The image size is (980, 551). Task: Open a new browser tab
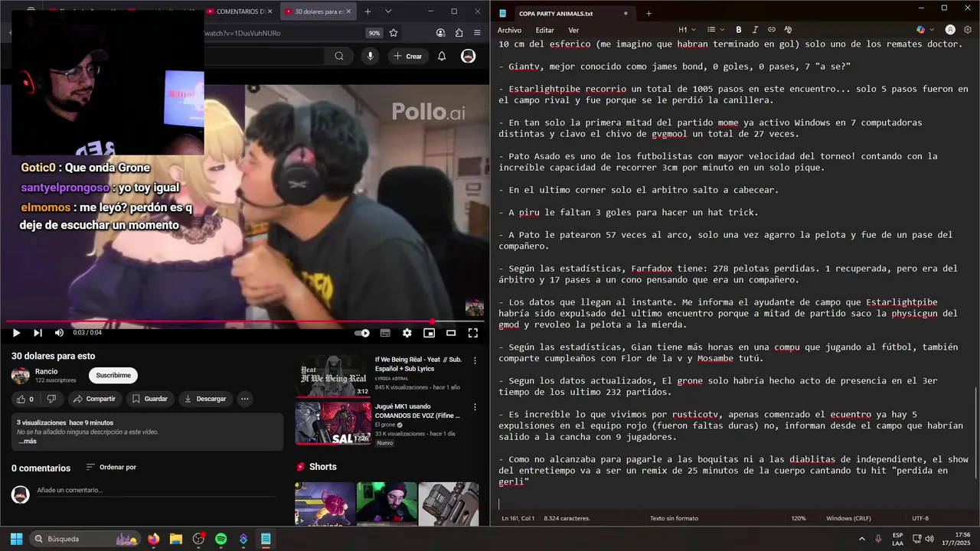367,11
